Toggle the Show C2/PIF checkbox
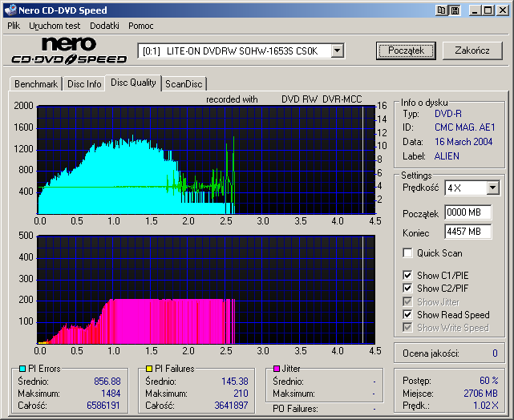The image size is (514, 420). pos(407,289)
